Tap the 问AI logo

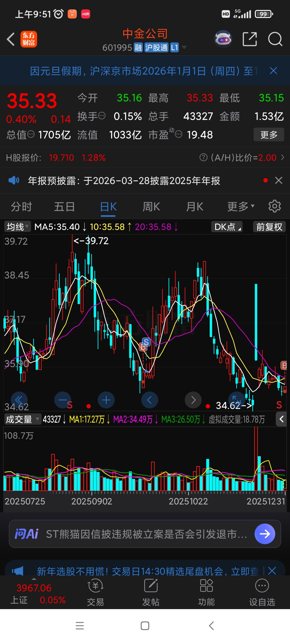click(x=27, y=534)
